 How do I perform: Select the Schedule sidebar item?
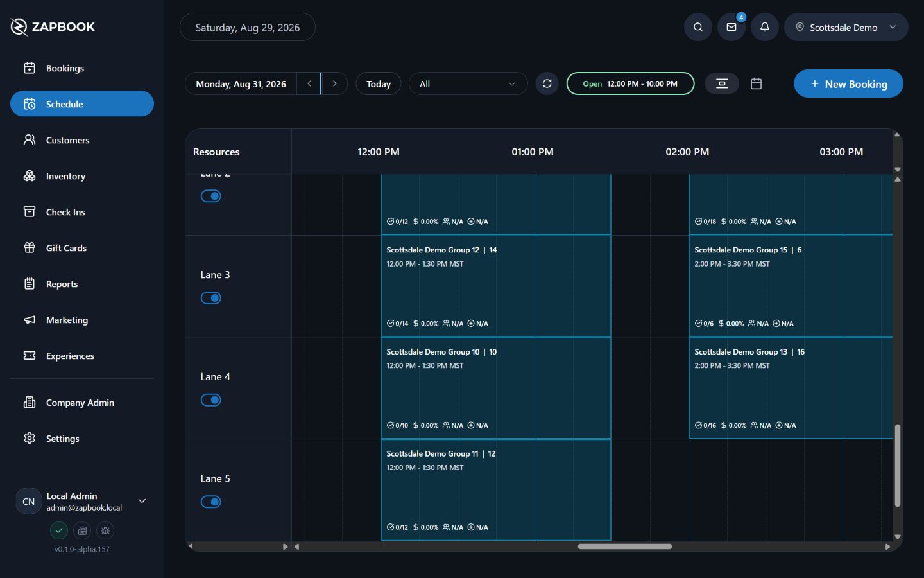(82, 104)
